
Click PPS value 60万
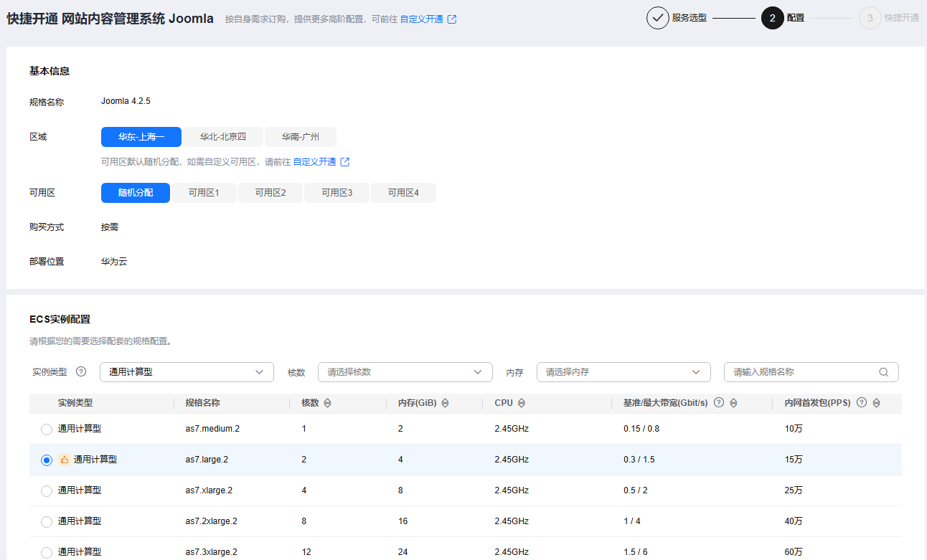tap(794, 552)
